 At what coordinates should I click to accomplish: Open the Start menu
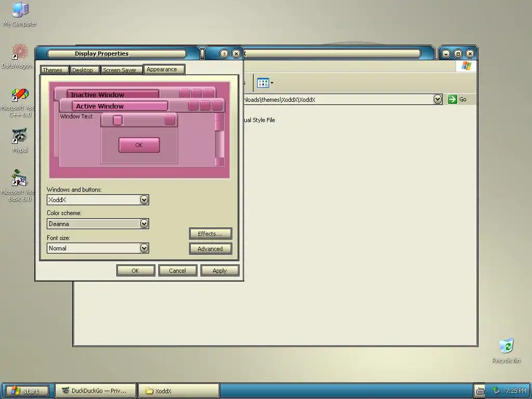[28, 391]
